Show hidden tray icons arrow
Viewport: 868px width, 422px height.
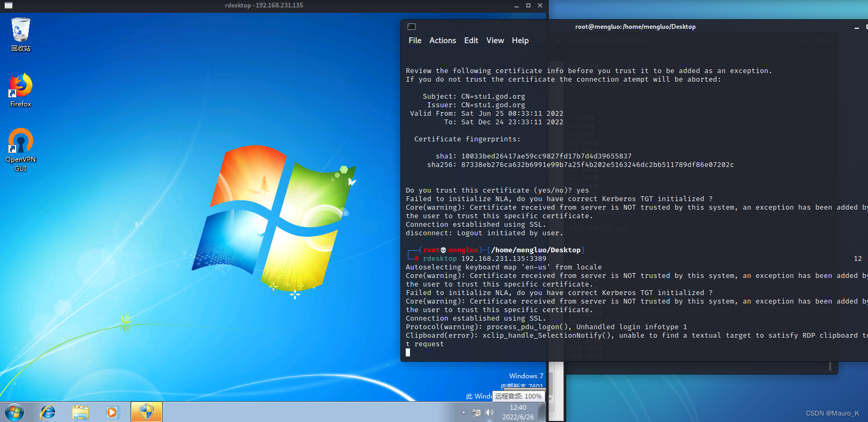(x=463, y=412)
